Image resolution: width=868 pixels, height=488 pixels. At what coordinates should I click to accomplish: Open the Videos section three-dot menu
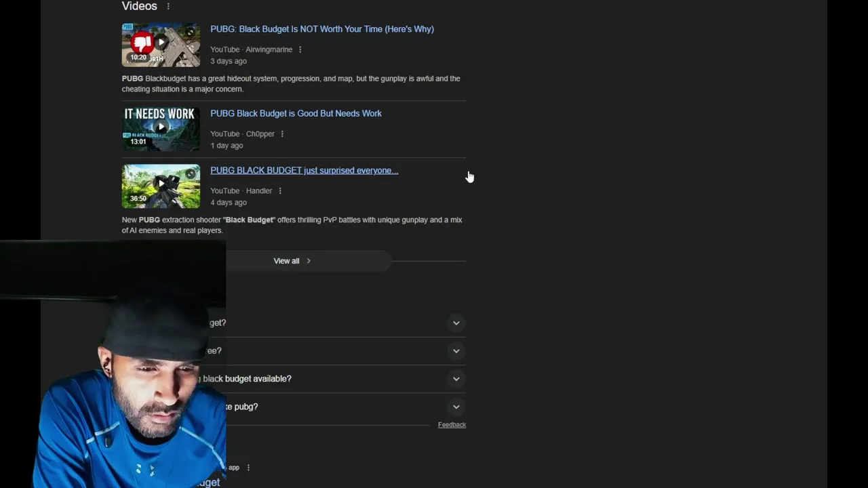coord(168,7)
